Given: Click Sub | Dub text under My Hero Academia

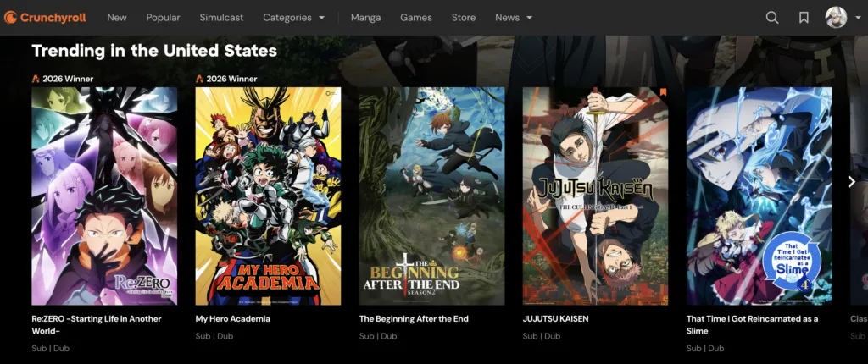Looking at the screenshot, I should coord(214,336).
